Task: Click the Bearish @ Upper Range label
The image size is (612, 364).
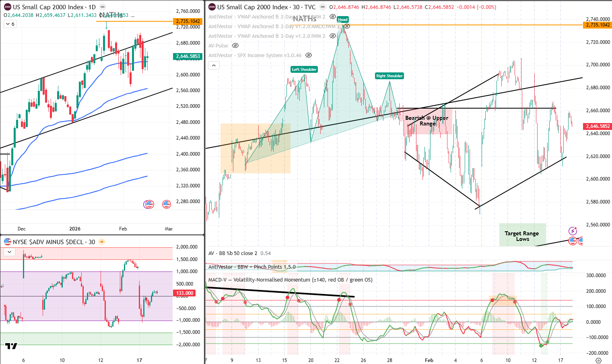Action: [427, 121]
